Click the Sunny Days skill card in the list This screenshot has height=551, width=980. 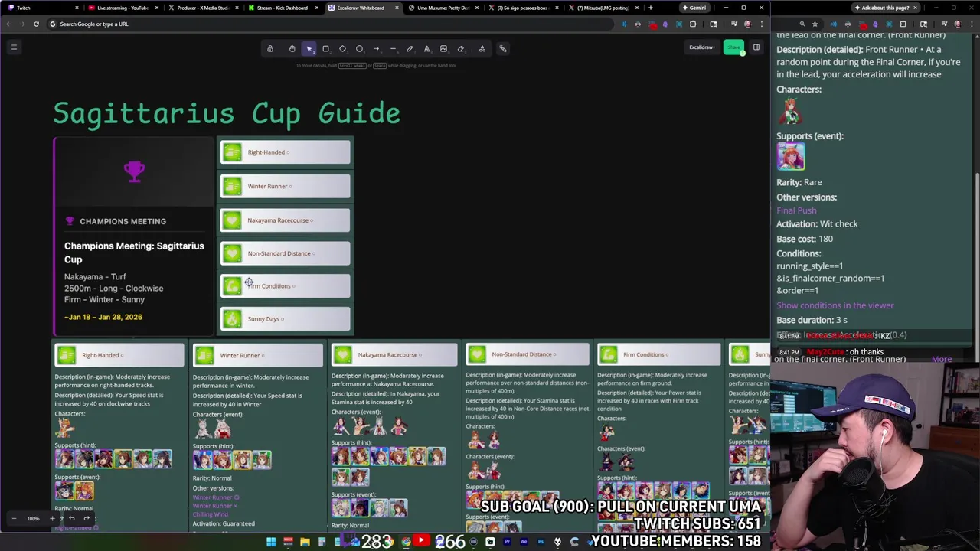[286, 319]
